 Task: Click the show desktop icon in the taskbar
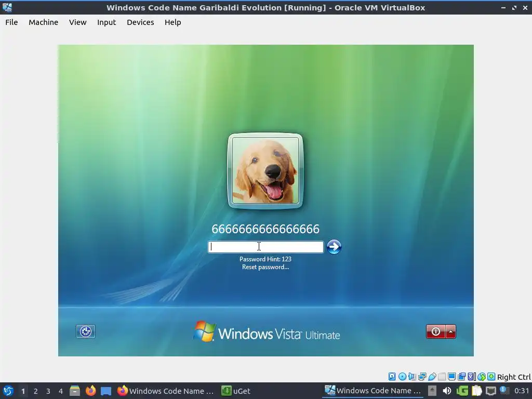[106, 391]
